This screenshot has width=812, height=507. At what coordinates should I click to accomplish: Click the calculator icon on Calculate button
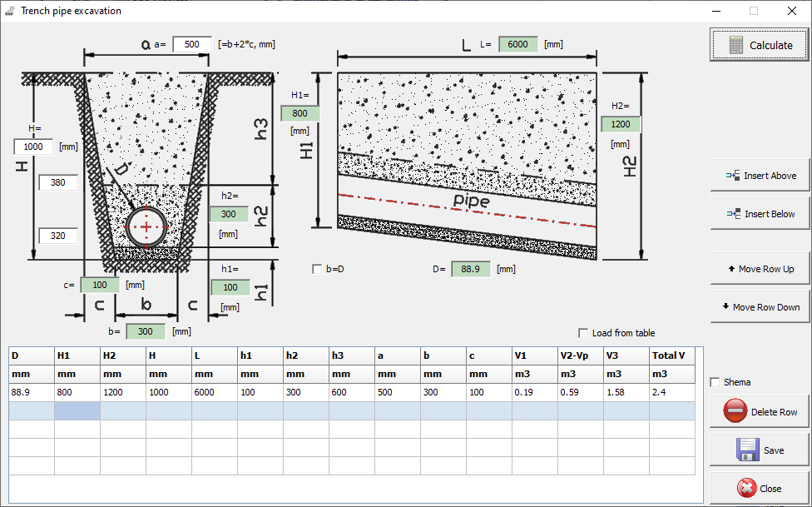click(735, 45)
